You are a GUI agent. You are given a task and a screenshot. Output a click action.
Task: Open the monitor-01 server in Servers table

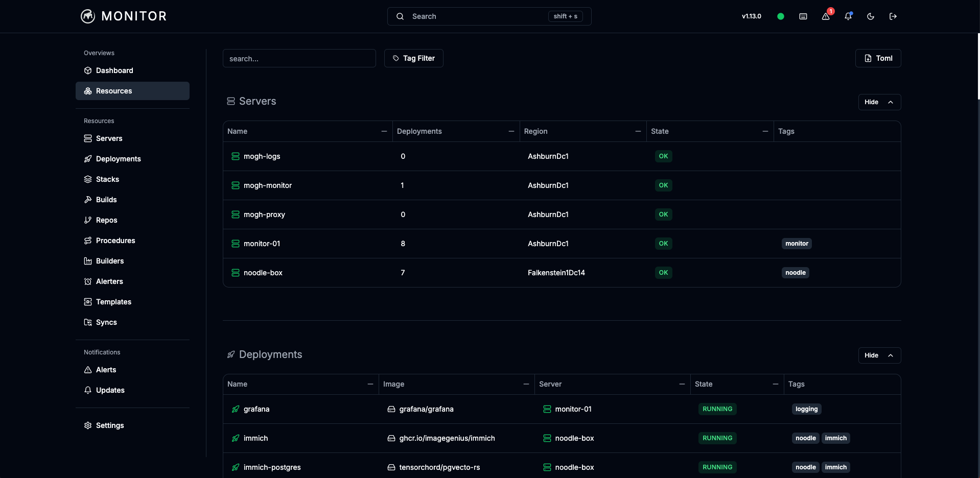(x=262, y=244)
